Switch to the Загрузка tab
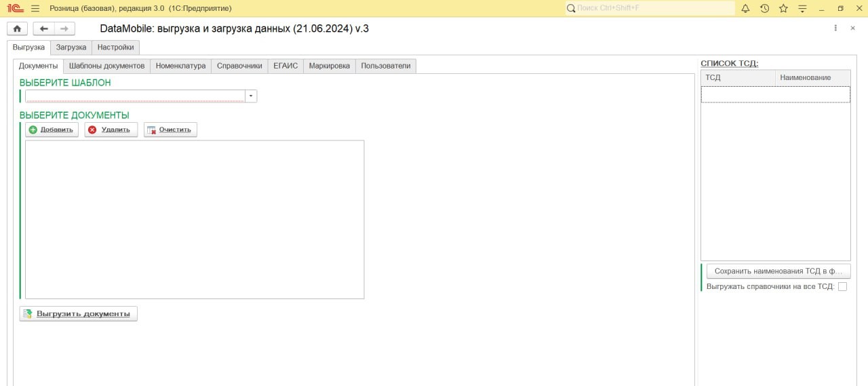The image size is (868, 386). pyautogui.click(x=71, y=47)
